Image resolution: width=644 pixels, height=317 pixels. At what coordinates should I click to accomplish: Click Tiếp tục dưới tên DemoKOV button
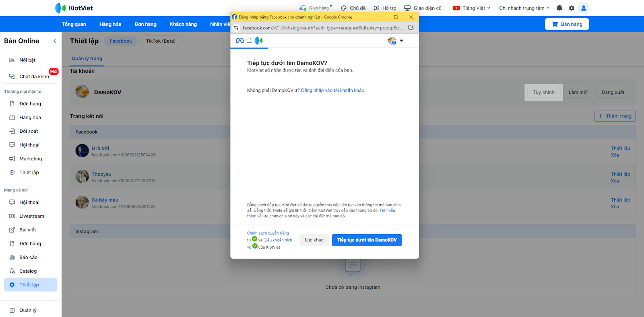click(367, 240)
